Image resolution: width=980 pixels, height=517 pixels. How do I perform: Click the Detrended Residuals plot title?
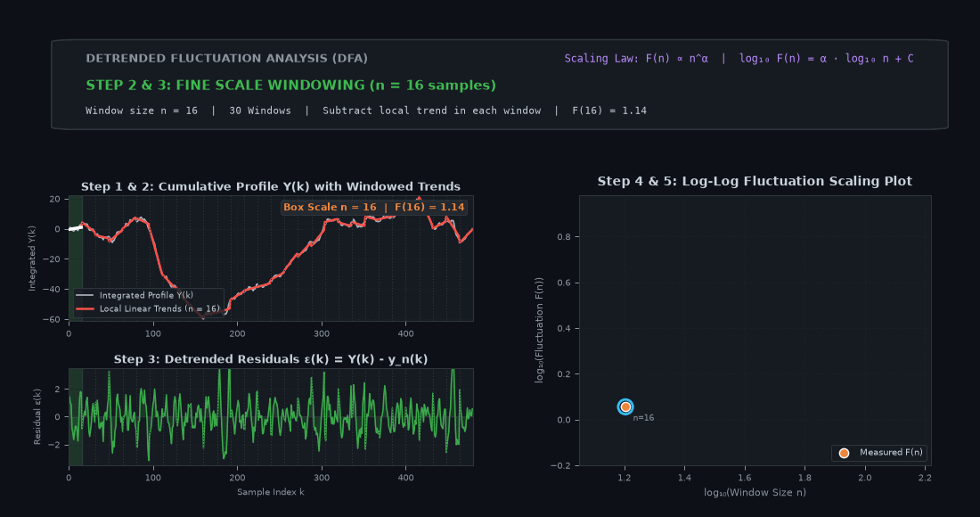point(271,359)
